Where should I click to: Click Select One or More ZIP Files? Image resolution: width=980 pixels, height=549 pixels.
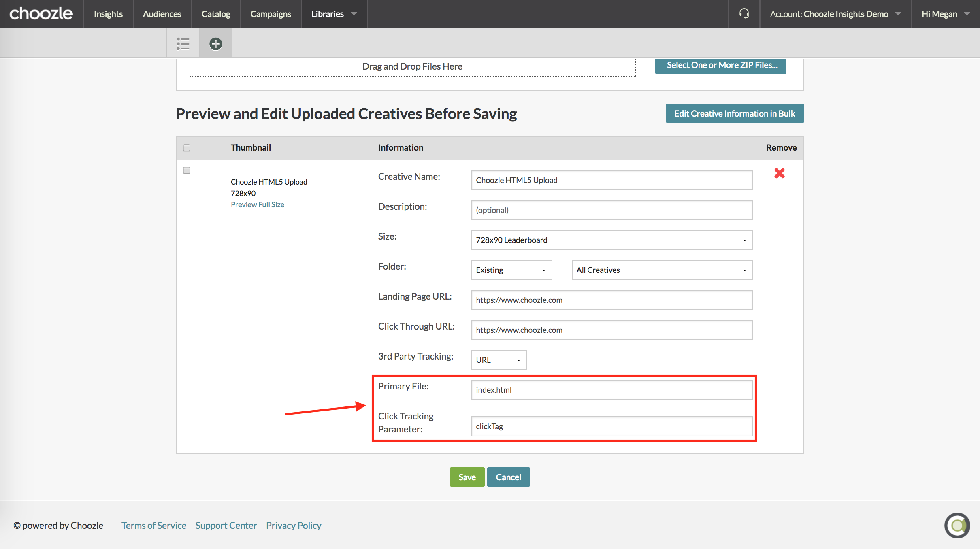[x=720, y=65]
